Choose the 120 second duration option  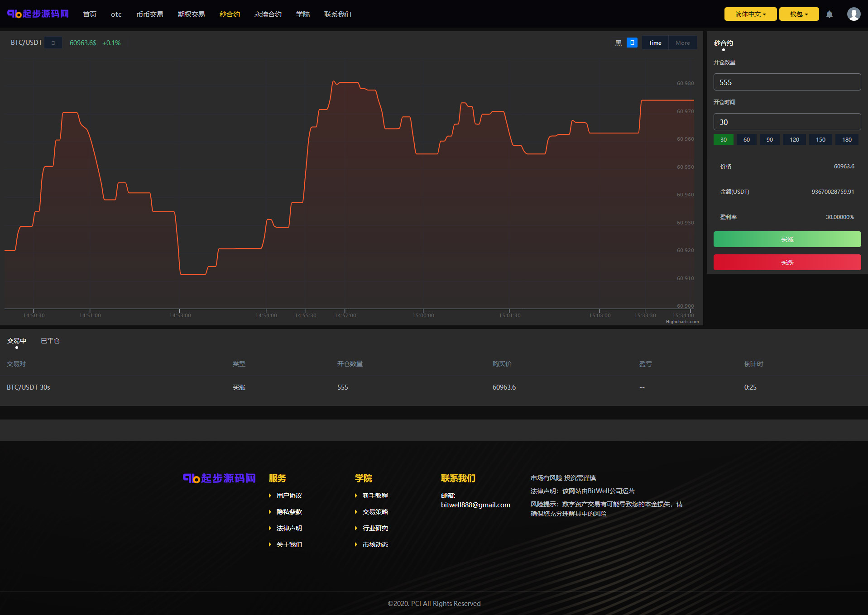point(794,139)
